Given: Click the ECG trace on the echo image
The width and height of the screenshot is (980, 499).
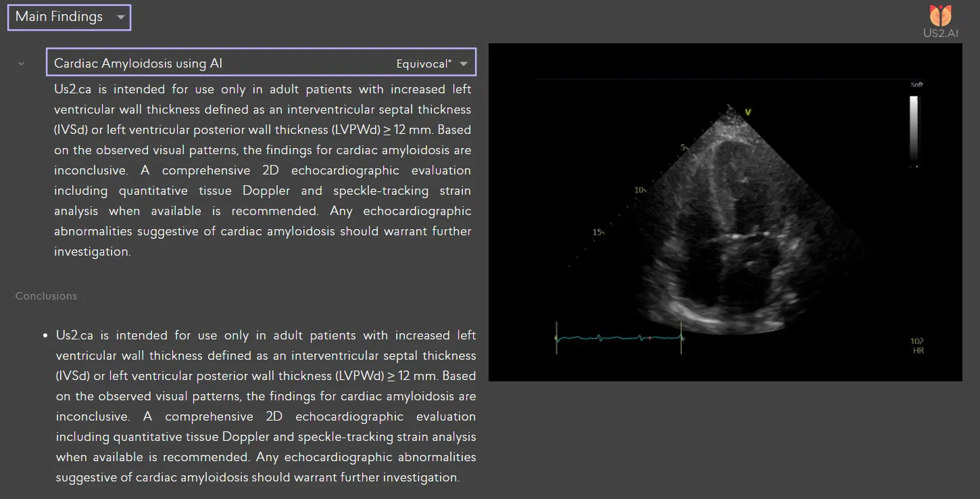Looking at the screenshot, I should point(618,337).
